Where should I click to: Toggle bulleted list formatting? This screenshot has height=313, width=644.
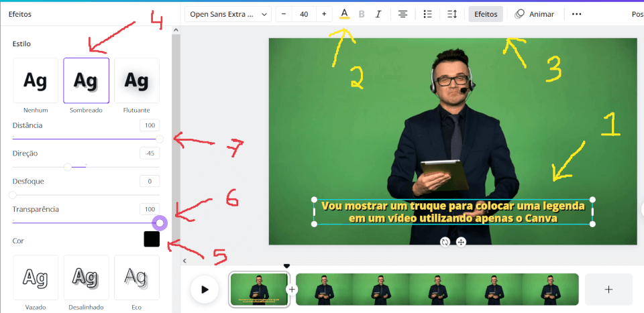[x=427, y=14]
